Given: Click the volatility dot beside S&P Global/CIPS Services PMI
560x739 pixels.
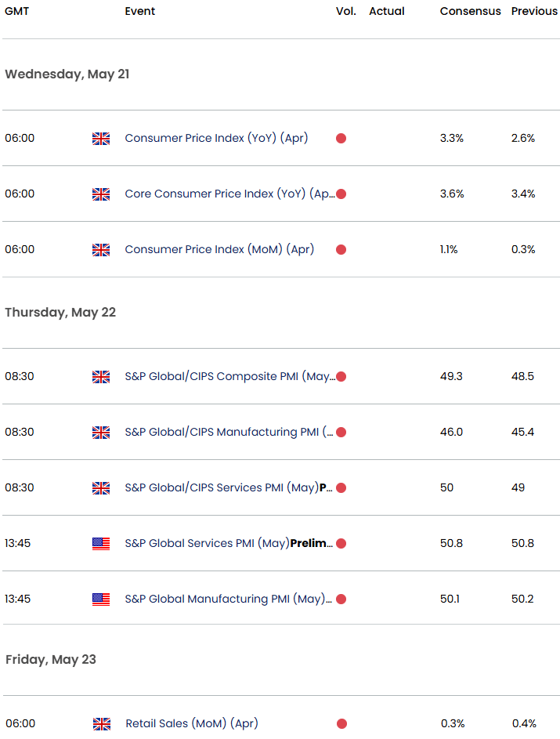Looking at the screenshot, I should click(x=341, y=487).
